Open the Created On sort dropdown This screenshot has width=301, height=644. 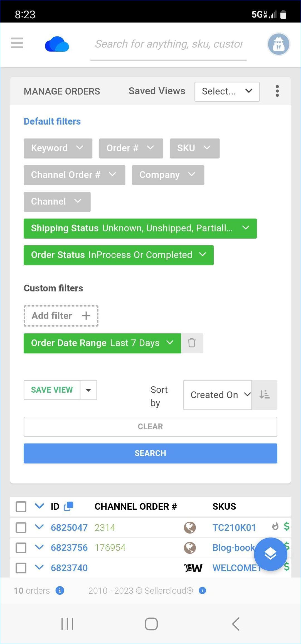tap(218, 395)
